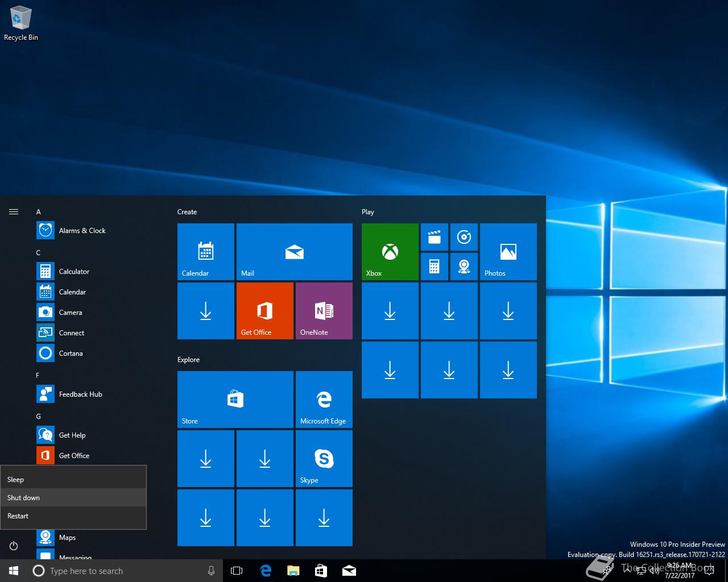Image resolution: width=728 pixels, height=582 pixels.
Task: Expand the Start menu hamburger button
Action: (x=14, y=212)
